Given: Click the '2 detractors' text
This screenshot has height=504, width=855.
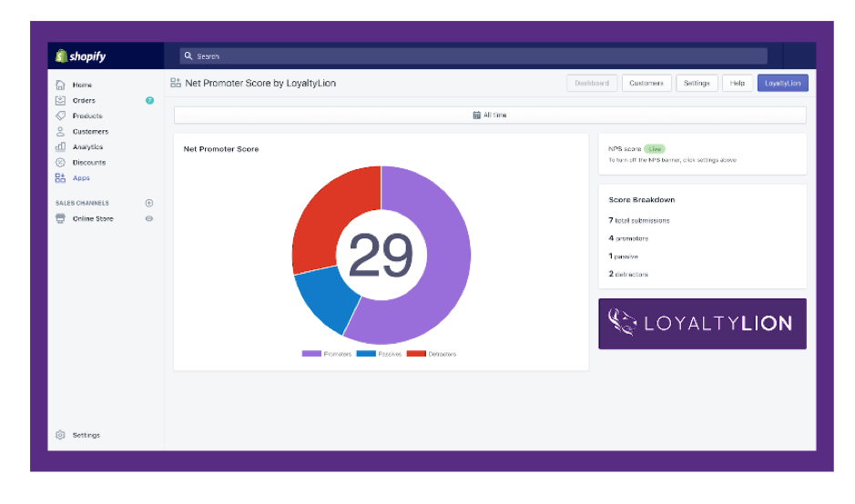Looking at the screenshot, I should point(628,274).
